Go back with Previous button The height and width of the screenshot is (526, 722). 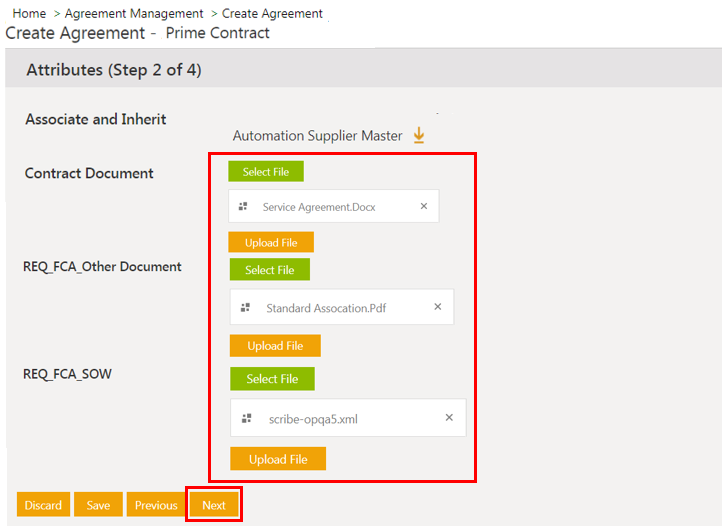tap(156, 505)
